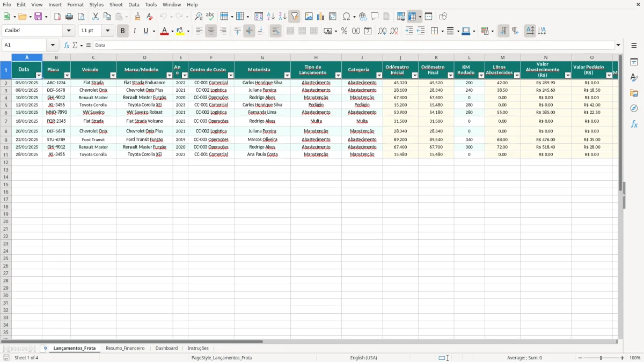Open the Format menu
This screenshot has height=362, width=644.
tap(75, 4)
